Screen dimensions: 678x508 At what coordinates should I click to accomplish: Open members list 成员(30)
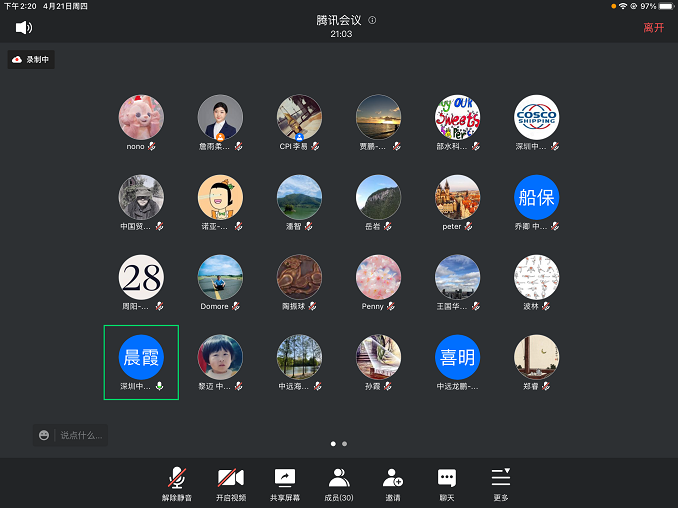tap(339, 484)
